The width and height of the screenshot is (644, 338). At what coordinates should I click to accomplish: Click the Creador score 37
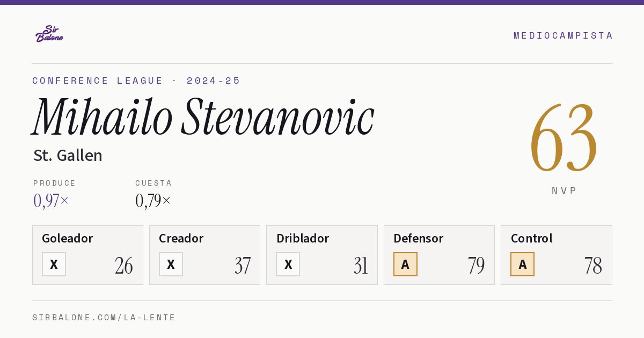pos(243,266)
